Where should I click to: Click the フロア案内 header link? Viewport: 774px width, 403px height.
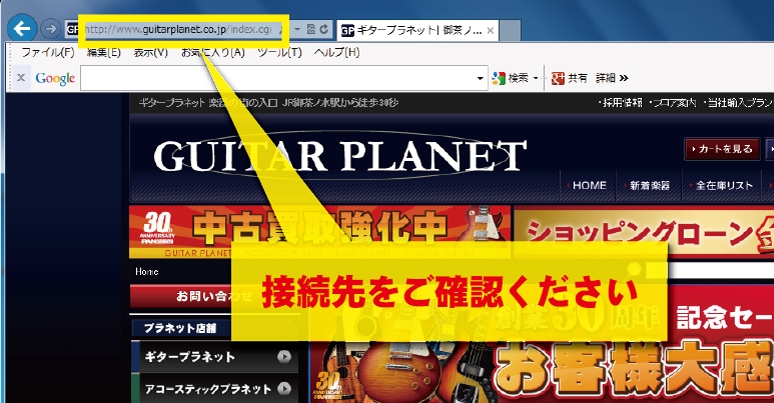(x=672, y=102)
